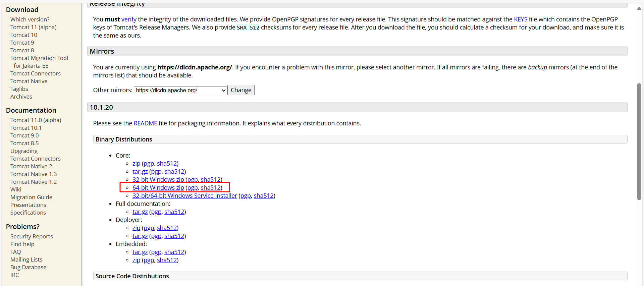644x286 pixels.
Task: Open Taglibs download page
Action: click(19, 89)
